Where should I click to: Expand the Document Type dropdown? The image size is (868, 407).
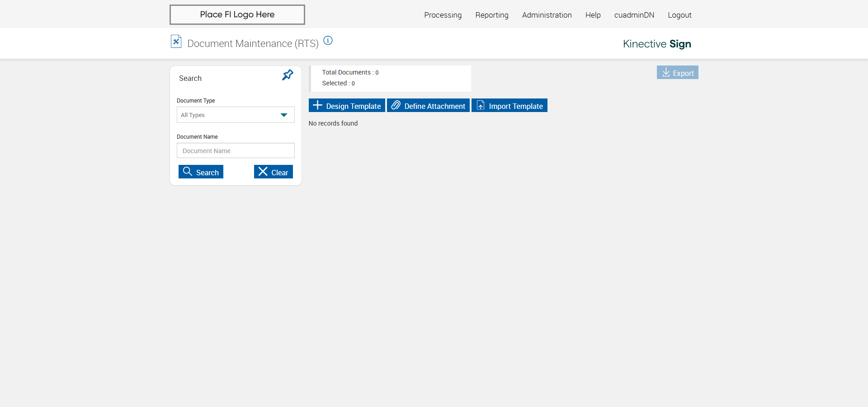(x=236, y=115)
